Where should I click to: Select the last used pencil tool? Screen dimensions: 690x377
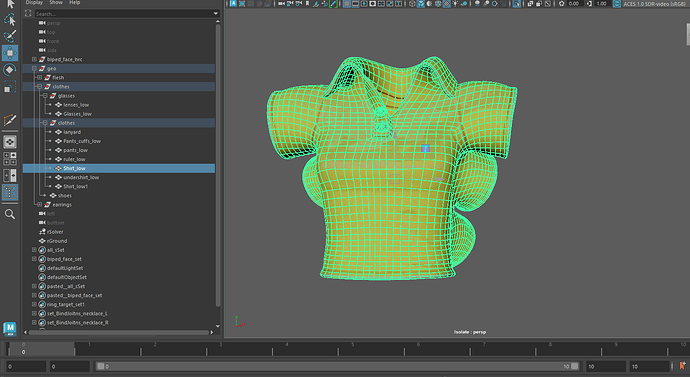10,120
